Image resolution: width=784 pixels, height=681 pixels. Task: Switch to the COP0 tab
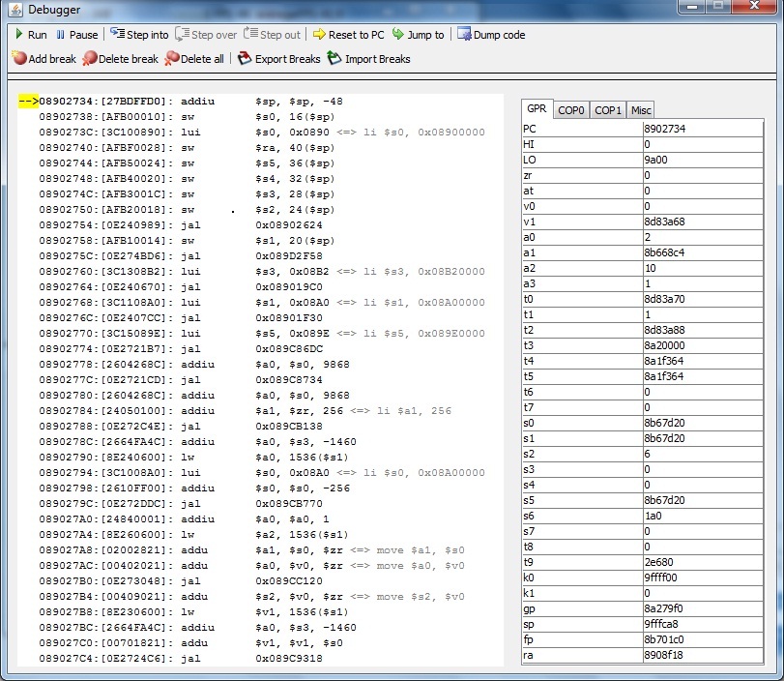571,110
